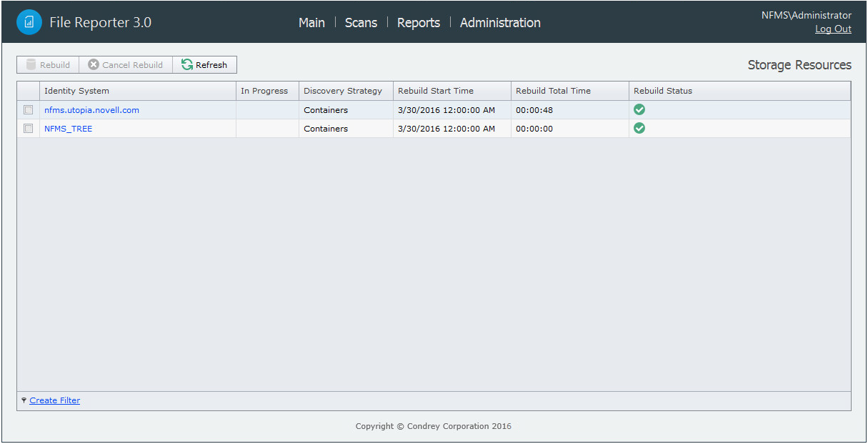Select the header select-all checkbox
This screenshot has width=868, height=444.
pyautogui.click(x=27, y=91)
